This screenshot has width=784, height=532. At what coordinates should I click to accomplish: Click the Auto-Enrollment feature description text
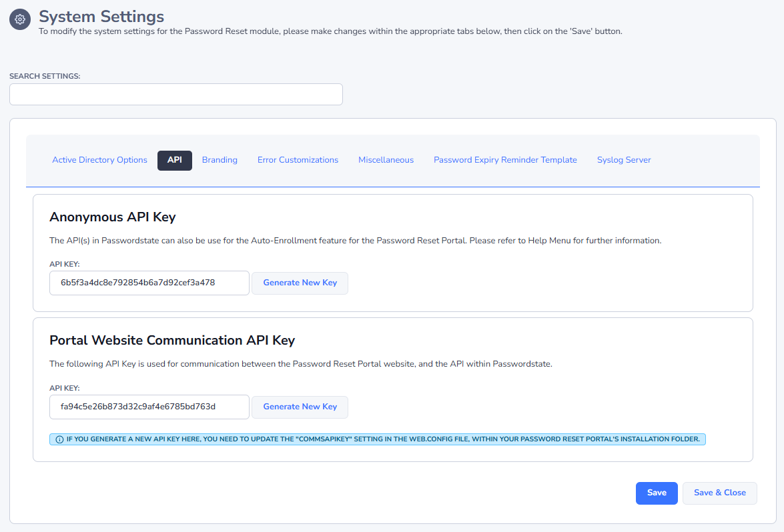click(355, 240)
